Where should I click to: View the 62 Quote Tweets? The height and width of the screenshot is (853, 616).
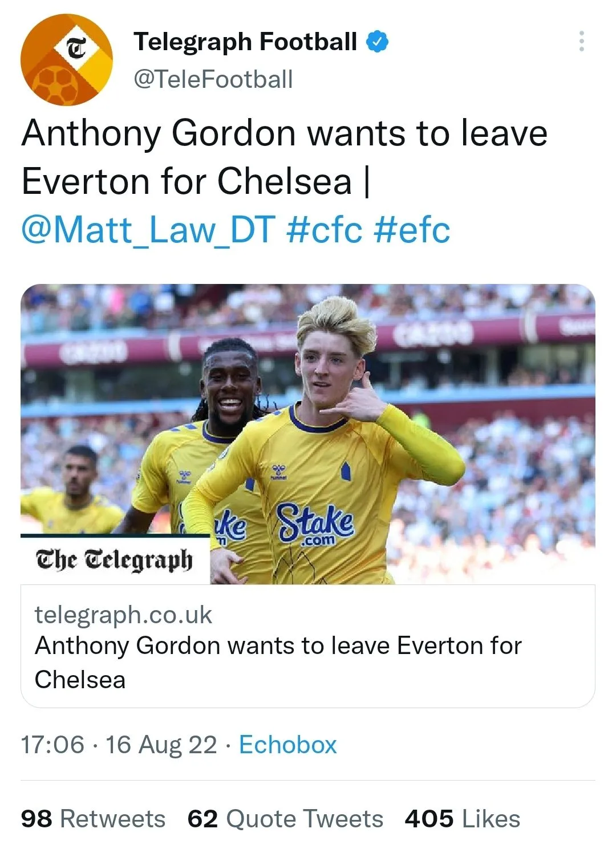(285, 819)
